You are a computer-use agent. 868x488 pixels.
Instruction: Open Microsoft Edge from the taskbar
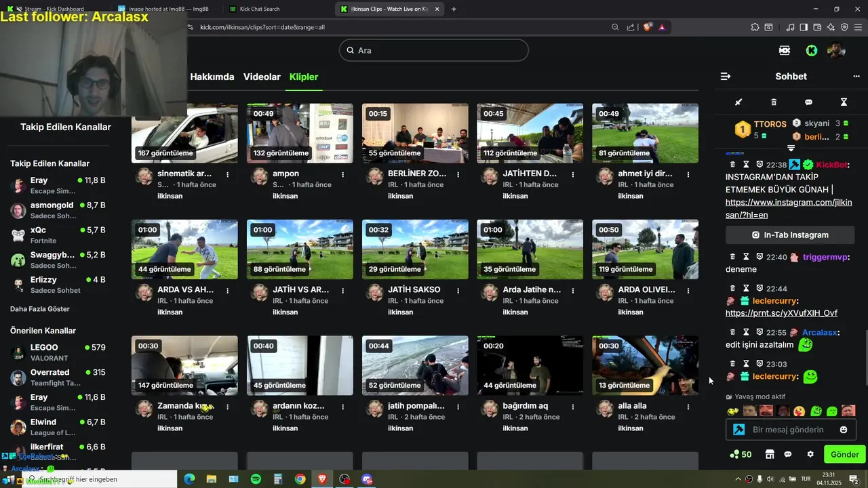[189, 479]
